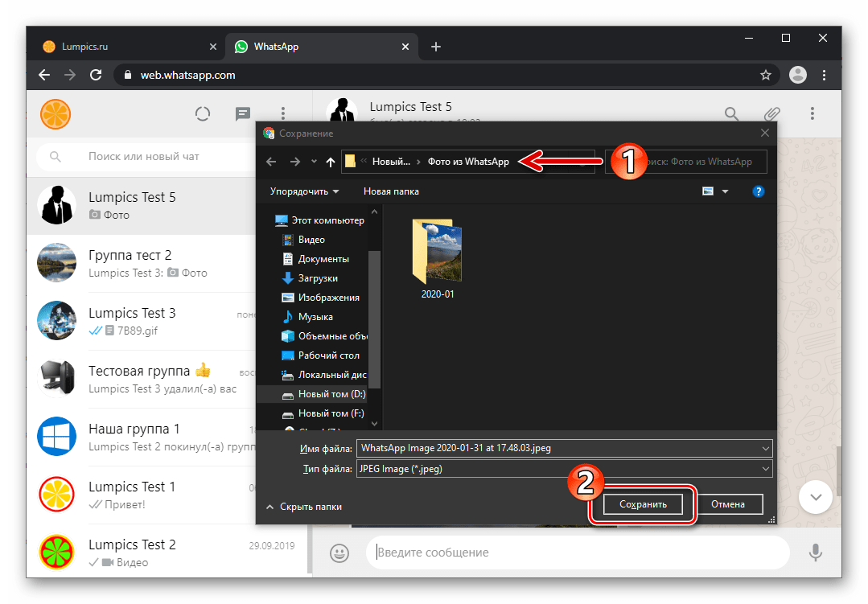Start a new chat via message icon
The image size is (868, 604).
(x=242, y=114)
